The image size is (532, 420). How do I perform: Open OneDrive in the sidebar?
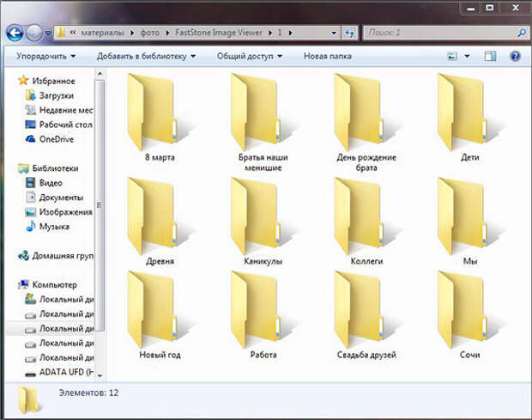57,139
